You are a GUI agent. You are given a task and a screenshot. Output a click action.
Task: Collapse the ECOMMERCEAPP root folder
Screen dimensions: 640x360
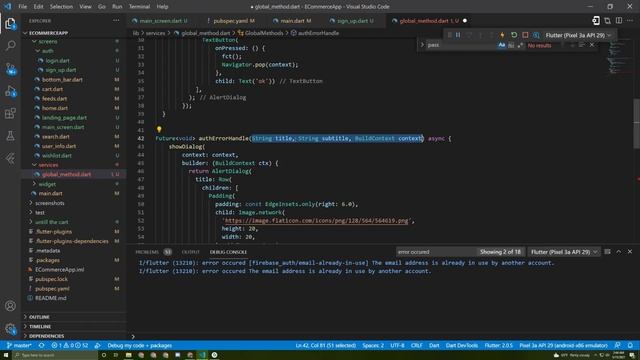coord(25,33)
